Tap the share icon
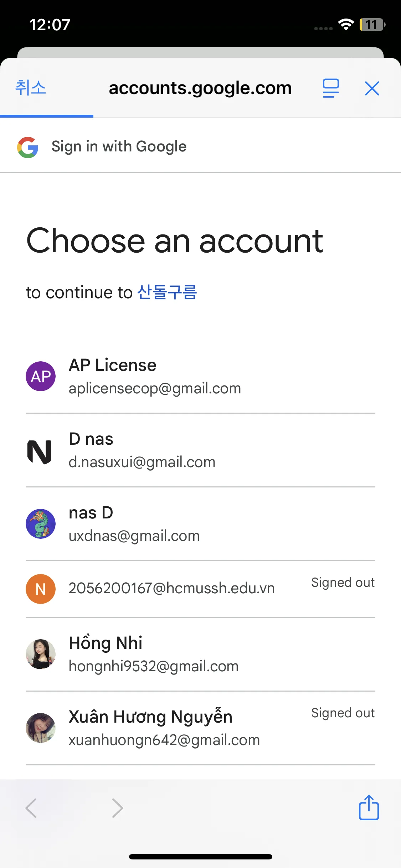This screenshot has width=401, height=868. point(369,807)
